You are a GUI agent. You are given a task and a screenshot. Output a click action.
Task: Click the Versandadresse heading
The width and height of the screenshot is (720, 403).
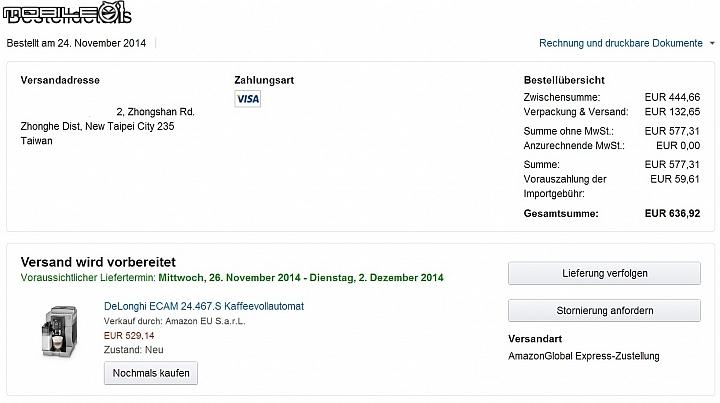pos(60,80)
